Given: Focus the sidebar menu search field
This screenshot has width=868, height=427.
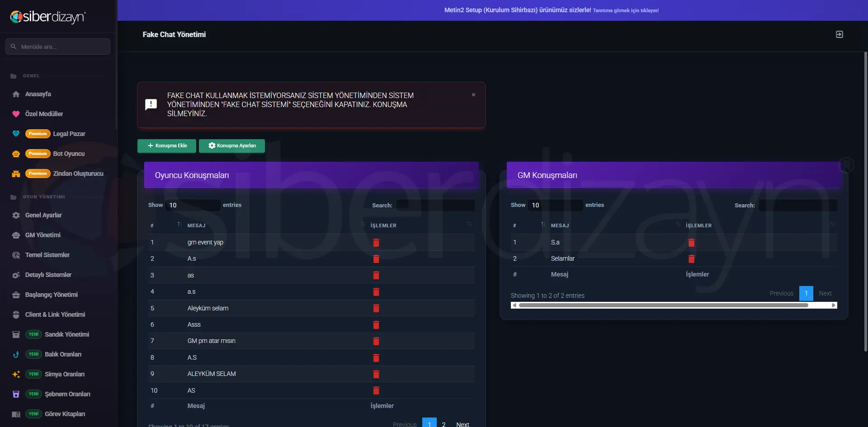Looking at the screenshot, I should pos(58,47).
